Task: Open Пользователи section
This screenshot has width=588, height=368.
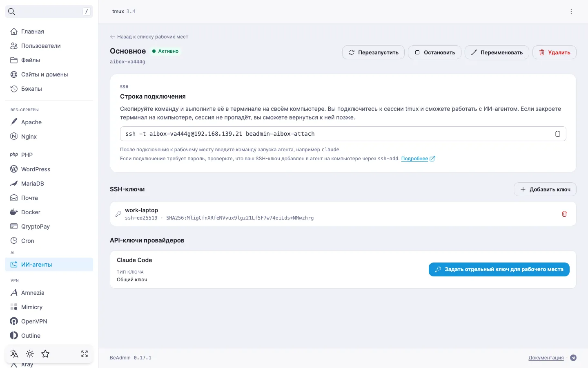Action: coord(49,46)
